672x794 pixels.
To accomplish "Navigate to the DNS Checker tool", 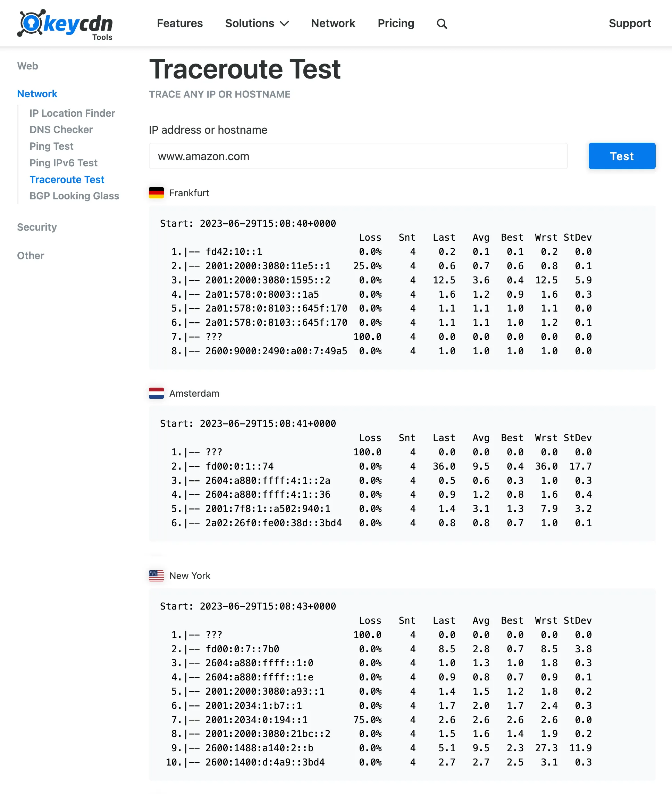I will [61, 130].
